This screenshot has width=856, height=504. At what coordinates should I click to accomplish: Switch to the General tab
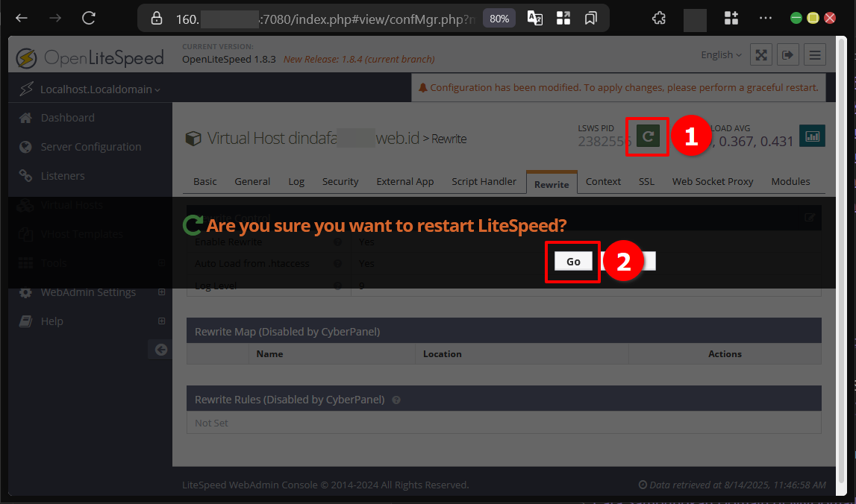(252, 182)
